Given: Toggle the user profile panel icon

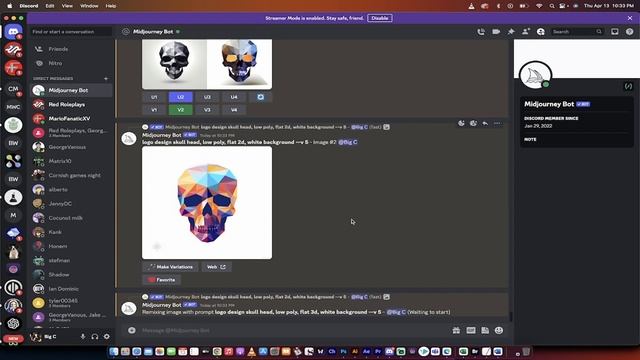Looking at the screenshot, I should pos(541,31).
